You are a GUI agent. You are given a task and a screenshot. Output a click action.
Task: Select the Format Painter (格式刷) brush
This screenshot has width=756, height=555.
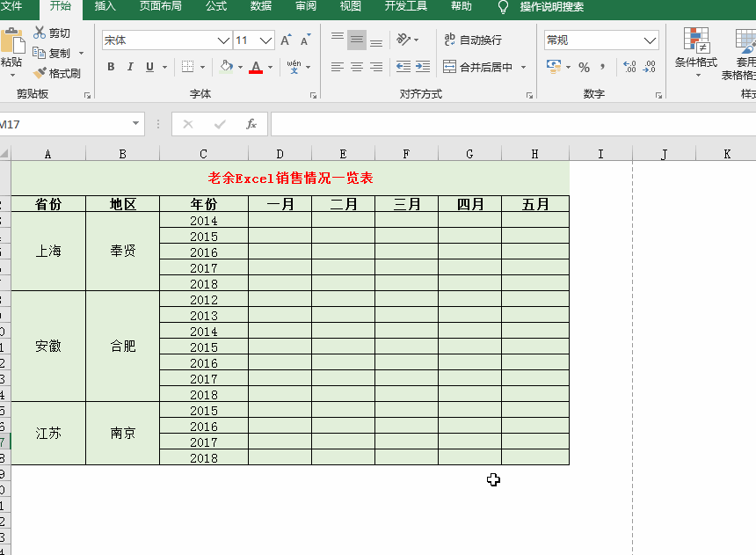[40, 73]
